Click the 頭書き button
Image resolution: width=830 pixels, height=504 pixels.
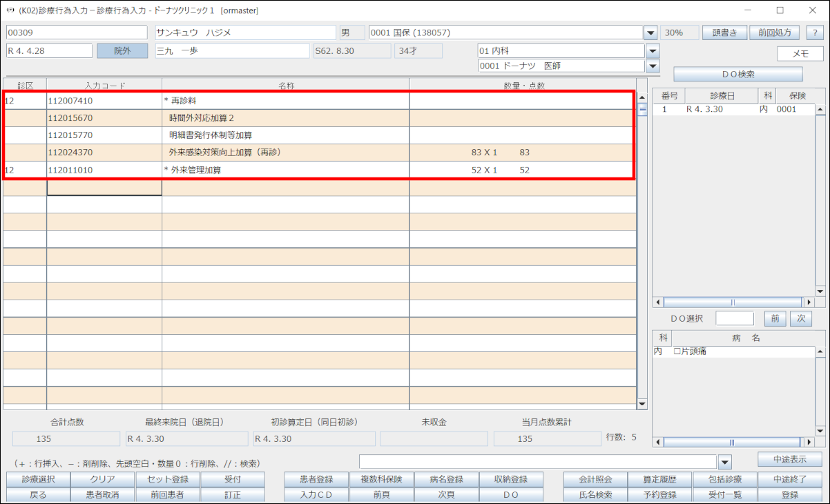coord(724,32)
